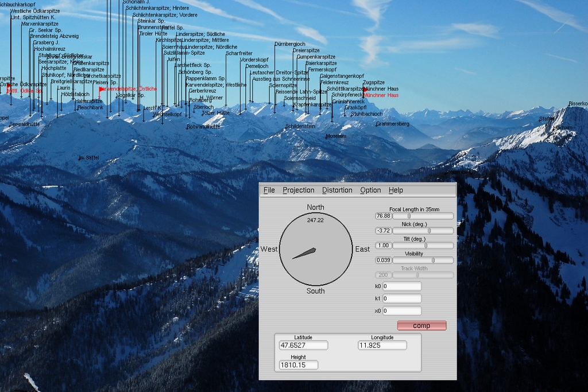Expand the Distortion menu
The image size is (588, 392).
pyautogui.click(x=337, y=190)
